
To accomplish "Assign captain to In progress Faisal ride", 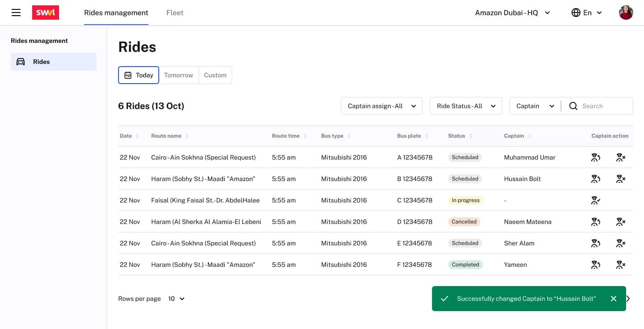I will [x=595, y=200].
